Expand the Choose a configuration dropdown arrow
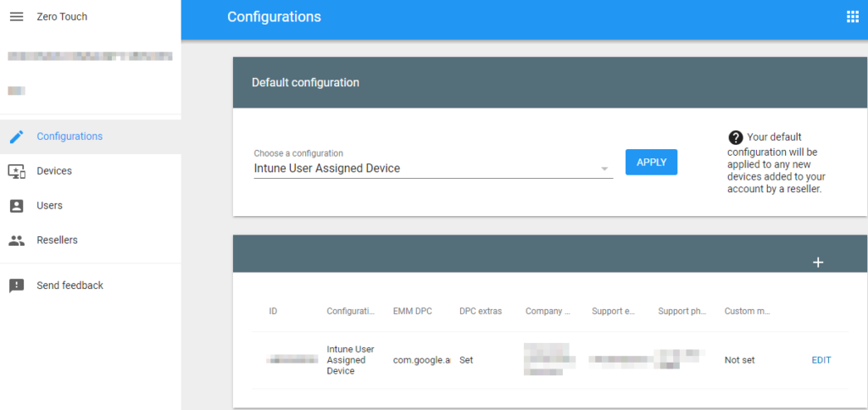Viewport: 868px width, 410px height. (604, 169)
